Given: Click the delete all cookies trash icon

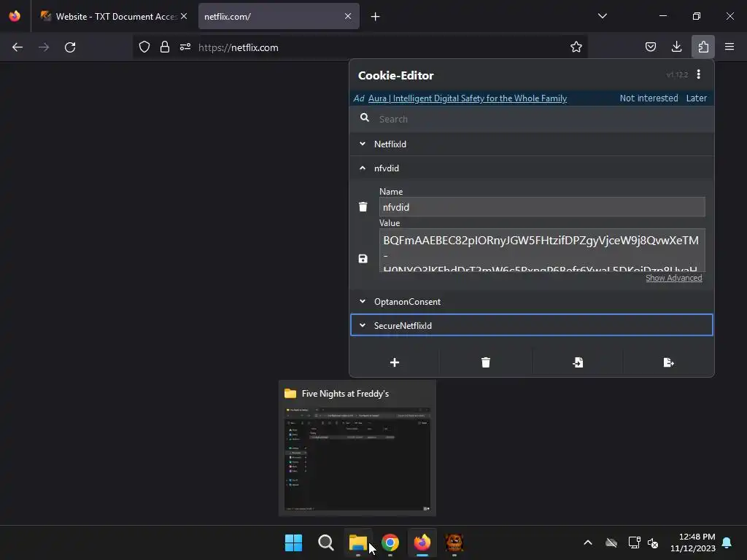Looking at the screenshot, I should [x=485, y=363].
